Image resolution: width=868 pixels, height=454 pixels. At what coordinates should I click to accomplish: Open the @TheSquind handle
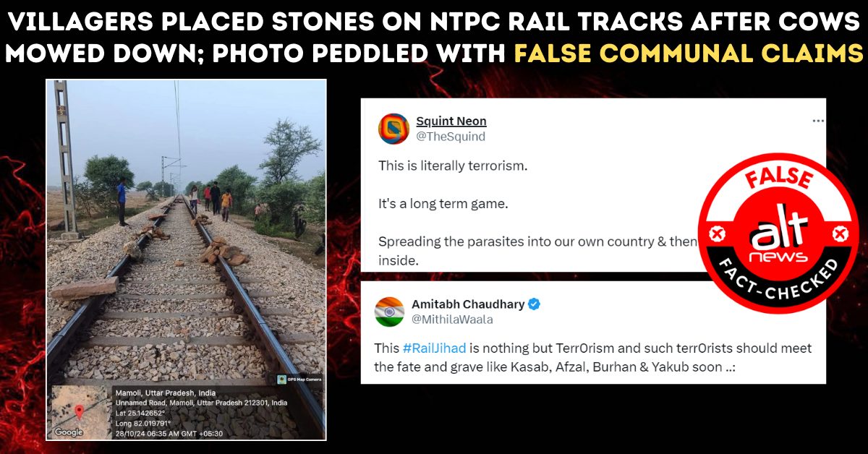[x=451, y=136]
